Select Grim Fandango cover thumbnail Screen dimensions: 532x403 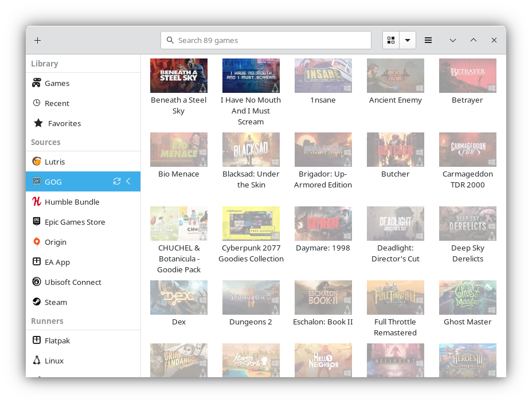coord(179,360)
